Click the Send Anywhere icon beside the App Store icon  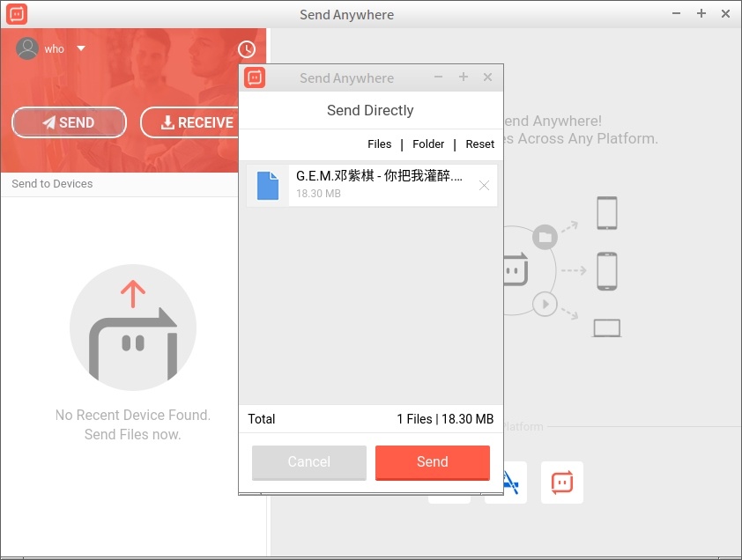(x=561, y=482)
